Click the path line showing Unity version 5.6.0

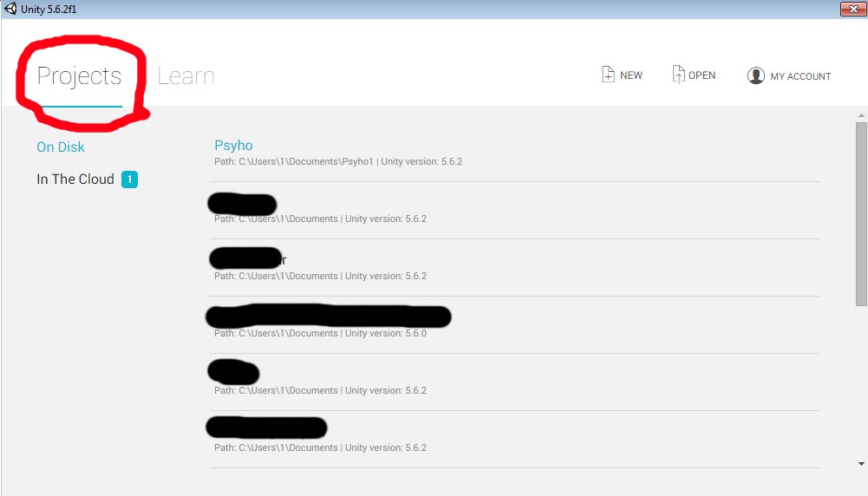pyautogui.click(x=321, y=333)
